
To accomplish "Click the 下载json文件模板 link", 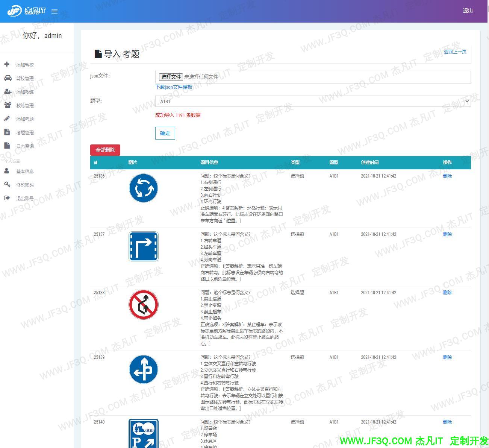I will [x=174, y=87].
